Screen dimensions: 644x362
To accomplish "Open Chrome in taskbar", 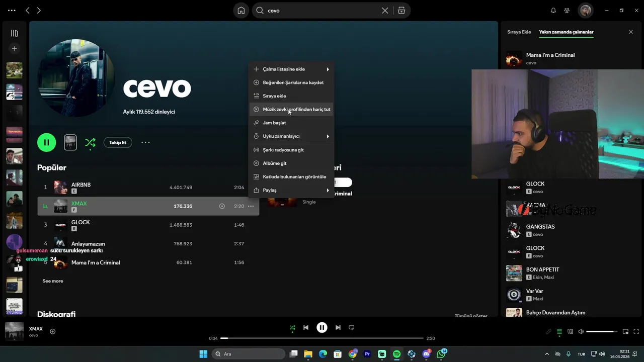I will point(353,354).
